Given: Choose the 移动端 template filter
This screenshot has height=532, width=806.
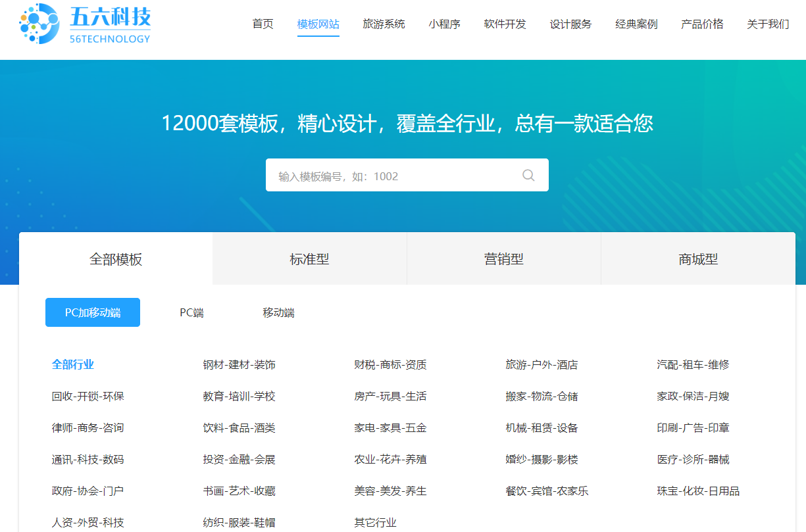Looking at the screenshot, I should 279,312.
